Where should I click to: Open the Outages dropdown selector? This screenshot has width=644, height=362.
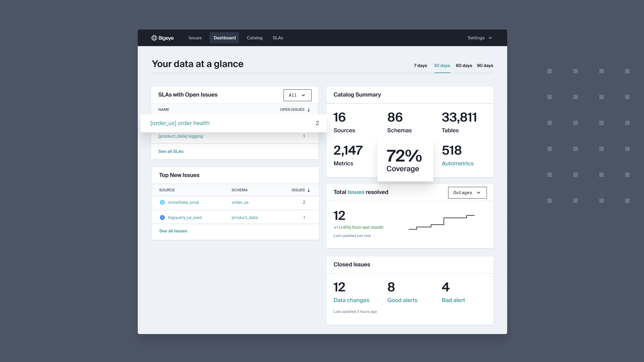[x=467, y=193]
